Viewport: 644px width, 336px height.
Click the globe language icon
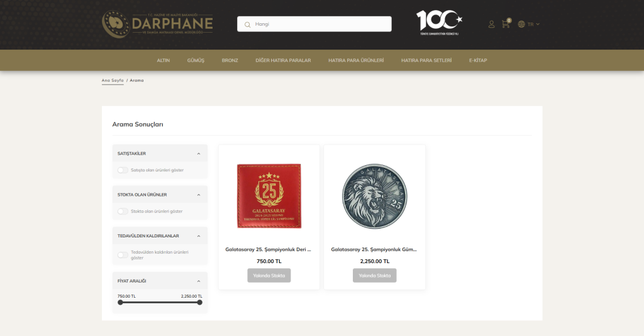click(521, 24)
